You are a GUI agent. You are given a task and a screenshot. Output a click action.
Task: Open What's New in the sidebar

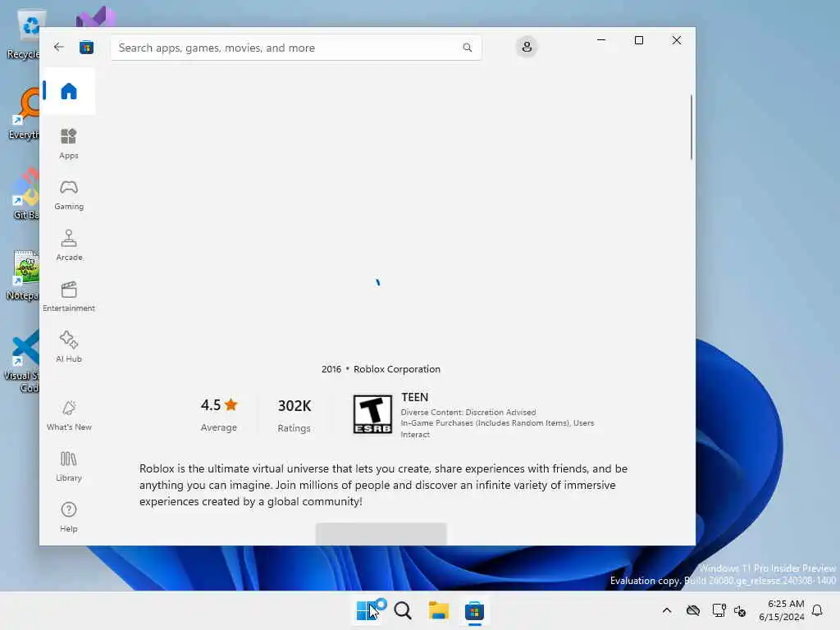(69, 416)
